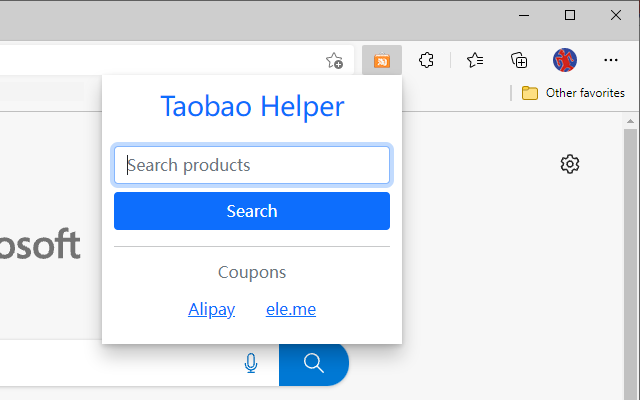Open the Extensions puzzle icon
The height and width of the screenshot is (400, 640).
[x=427, y=61]
